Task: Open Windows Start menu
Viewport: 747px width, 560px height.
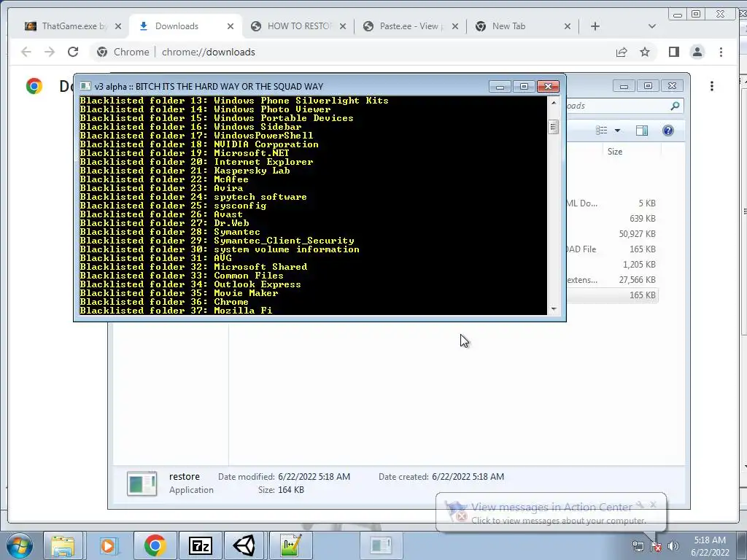Action: (19, 545)
